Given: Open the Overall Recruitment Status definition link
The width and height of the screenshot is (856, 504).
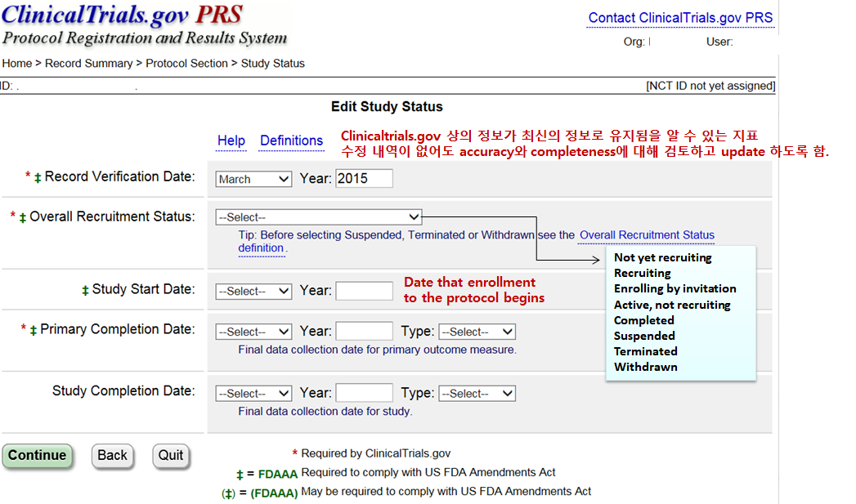Looking at the screenshot, I should [x=647, y=235].
